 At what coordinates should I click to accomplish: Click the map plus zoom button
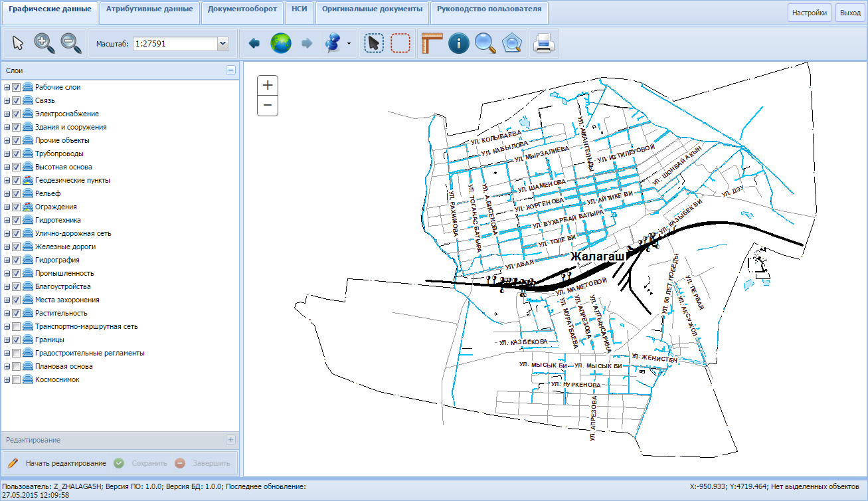268,85
